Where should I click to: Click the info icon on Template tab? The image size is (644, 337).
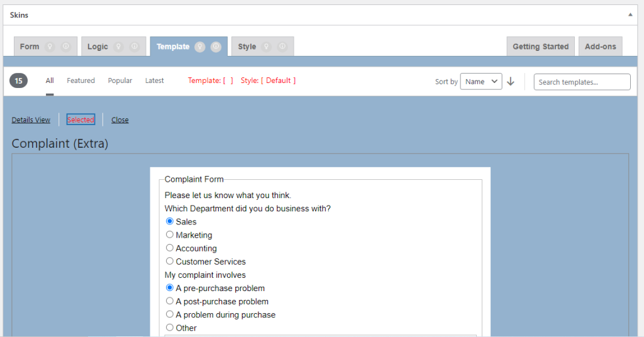coord(216,47)
